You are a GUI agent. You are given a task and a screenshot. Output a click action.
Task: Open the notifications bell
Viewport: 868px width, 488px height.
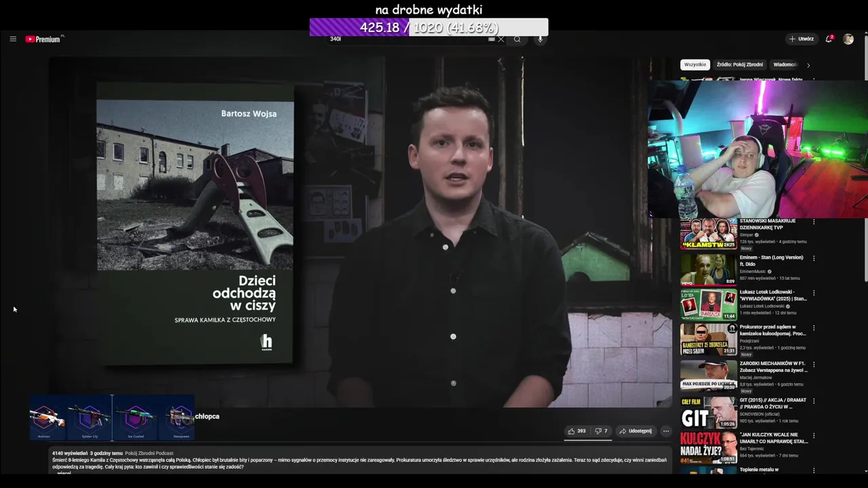tap(829, 39)
